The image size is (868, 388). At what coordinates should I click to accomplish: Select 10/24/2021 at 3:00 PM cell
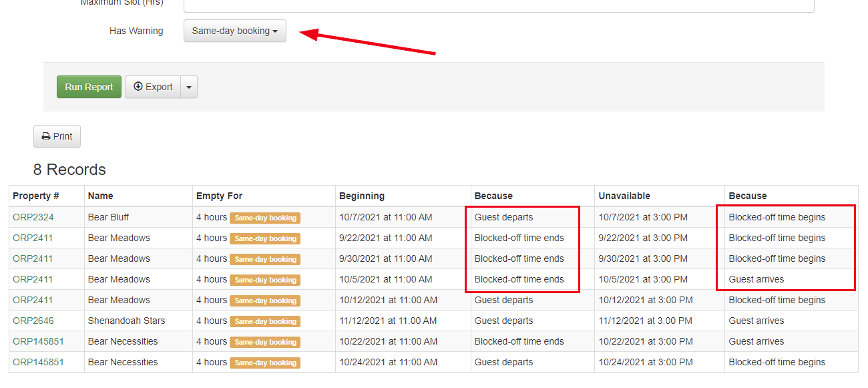click(660, 362)
